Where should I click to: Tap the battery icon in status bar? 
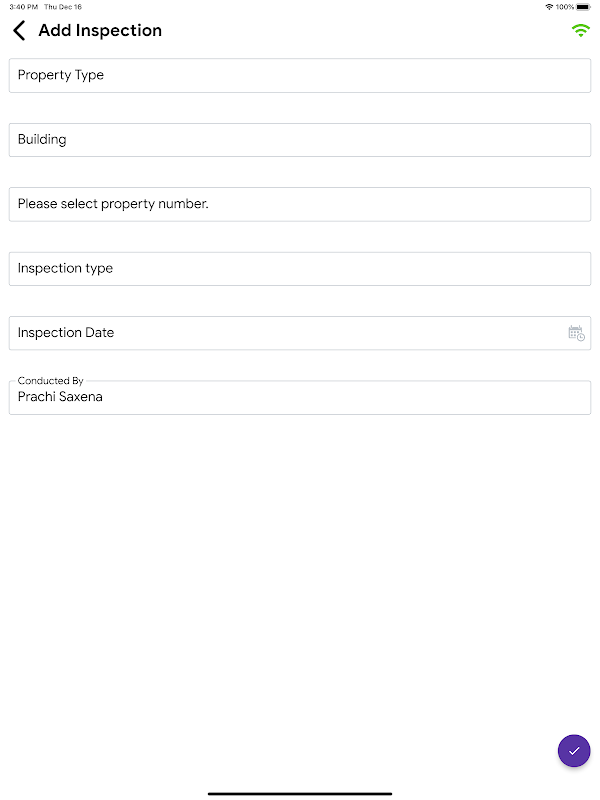point(583,7)
